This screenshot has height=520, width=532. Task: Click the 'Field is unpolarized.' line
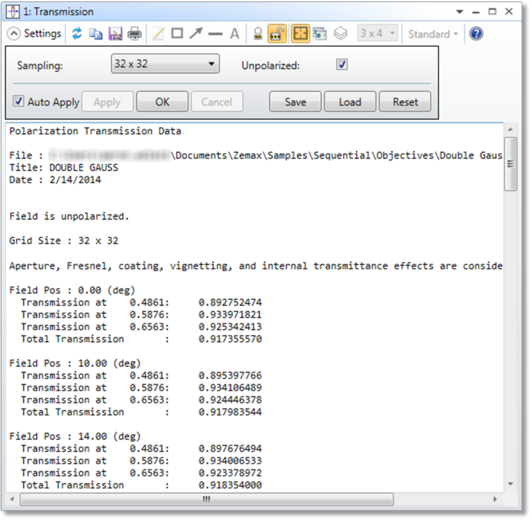69,216
